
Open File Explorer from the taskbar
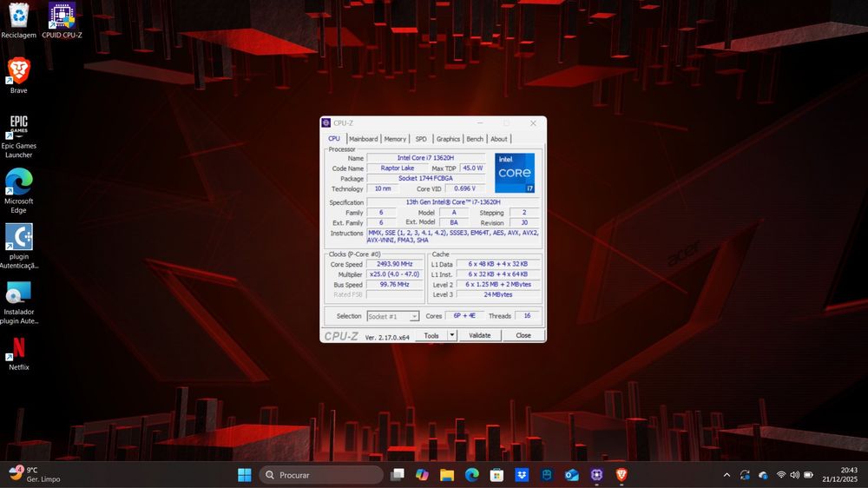(x=447, y=475)
